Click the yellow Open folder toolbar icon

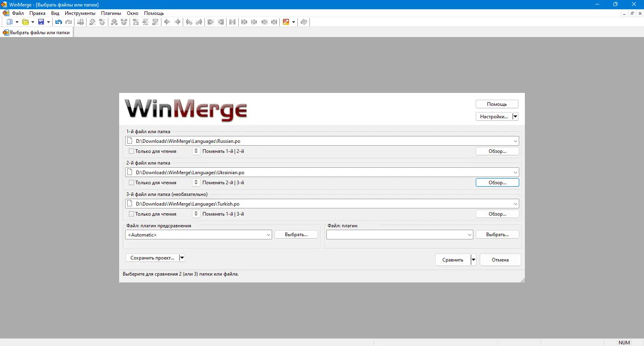25,22
